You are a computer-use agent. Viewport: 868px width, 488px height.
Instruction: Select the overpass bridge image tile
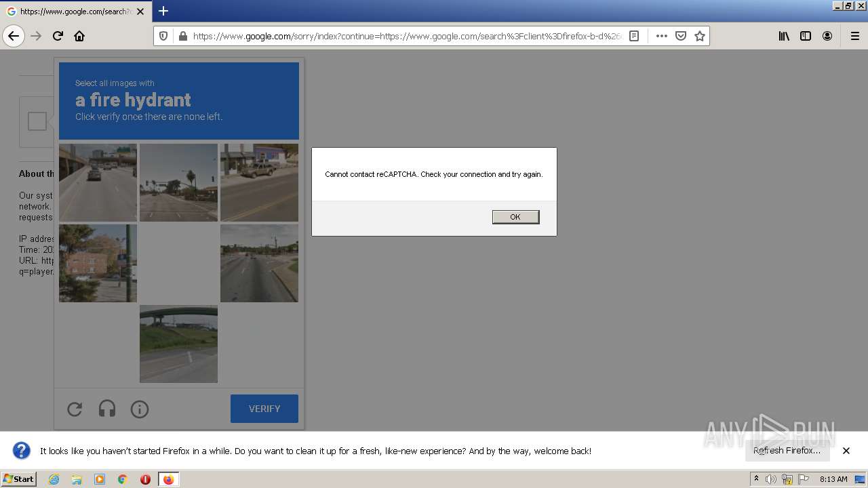[178, 344]
